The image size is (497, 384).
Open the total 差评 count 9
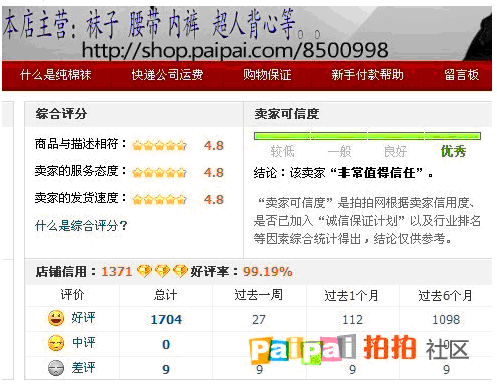[x=166, y=369]
